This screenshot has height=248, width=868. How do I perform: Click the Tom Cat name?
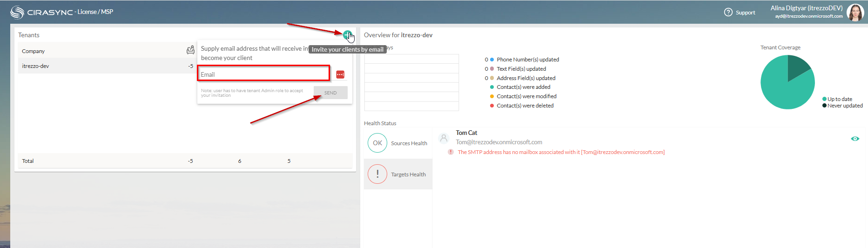pos(466,133)
